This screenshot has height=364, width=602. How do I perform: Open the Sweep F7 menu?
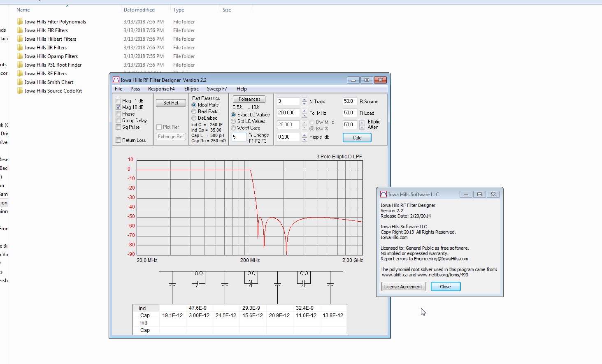(x=216, y=89)
